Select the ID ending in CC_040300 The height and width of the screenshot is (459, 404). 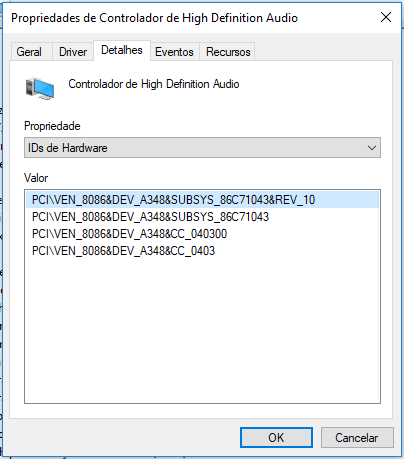tap(129, 234)
